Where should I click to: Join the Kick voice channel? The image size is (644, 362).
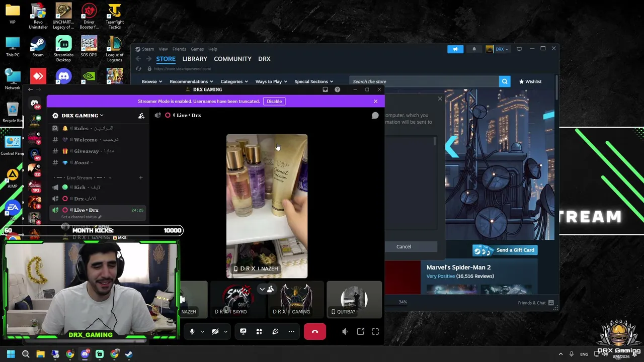point(98,187)
